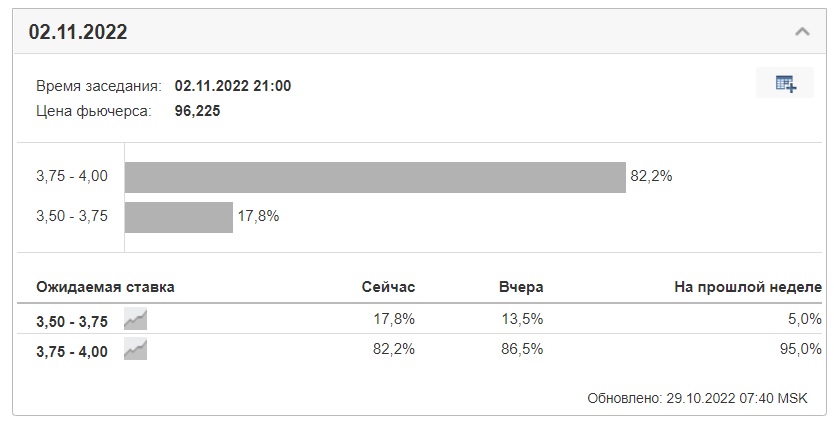Viewport: 834px width, 429px height.
Task: Select the 17,8% gray bar
Action: click(x=179, y=217)
